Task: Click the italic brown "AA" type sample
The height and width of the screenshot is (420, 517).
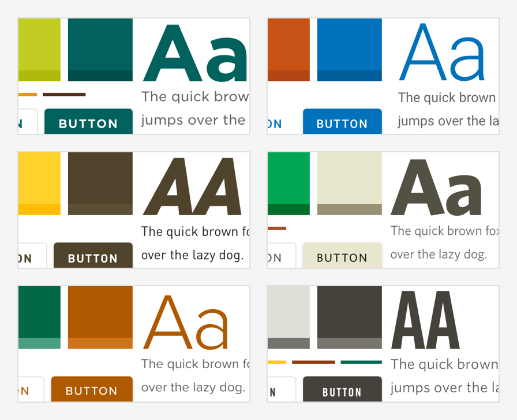Action: point(192,186)
